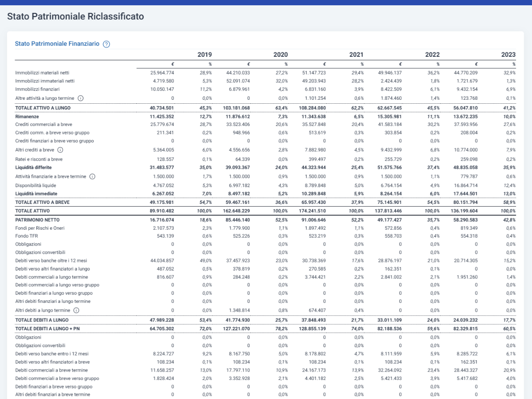Click the Stato Patrimoniale Riclassificato page heading
This screenshot has height=399, width=532.
75,17
